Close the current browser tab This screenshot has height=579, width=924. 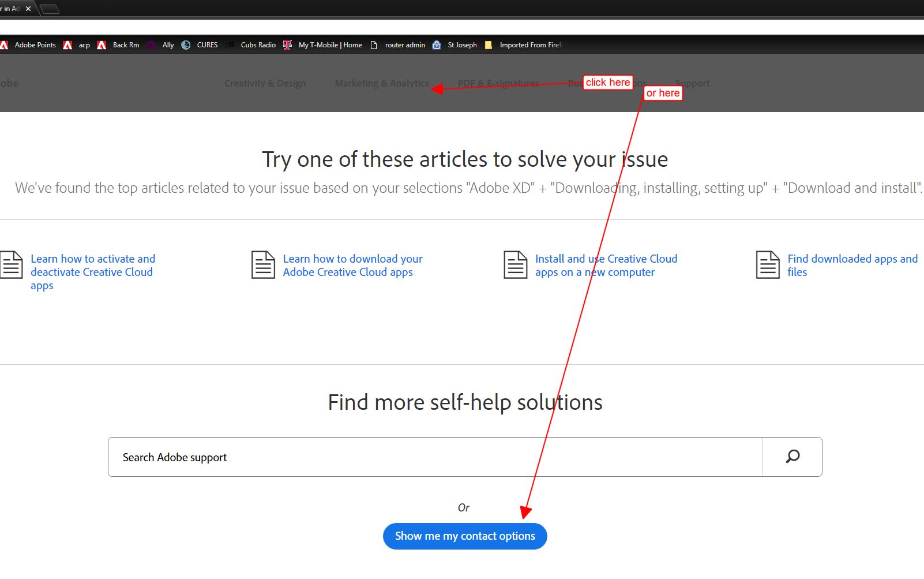point(28,9)
